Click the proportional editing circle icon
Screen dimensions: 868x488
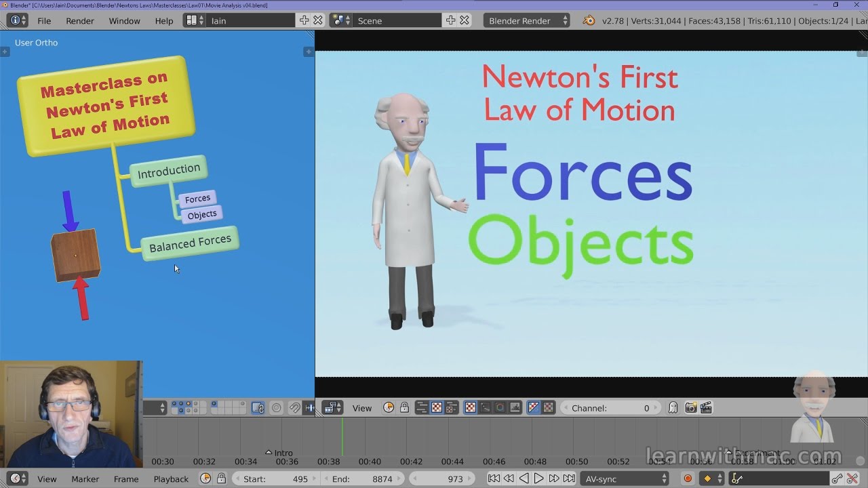[276, 408]
